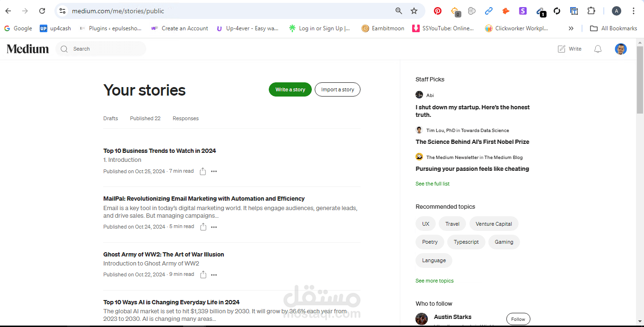Open the Pinterest extension icon
Image resolution: width=644 pixels, height=327 pixels.
(438, 11)
